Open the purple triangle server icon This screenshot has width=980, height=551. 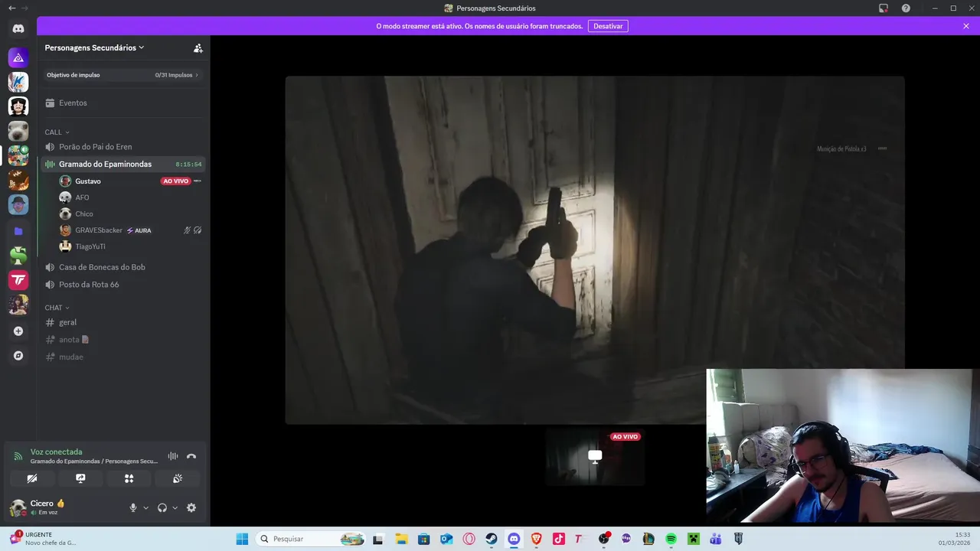tap(18, 57)
